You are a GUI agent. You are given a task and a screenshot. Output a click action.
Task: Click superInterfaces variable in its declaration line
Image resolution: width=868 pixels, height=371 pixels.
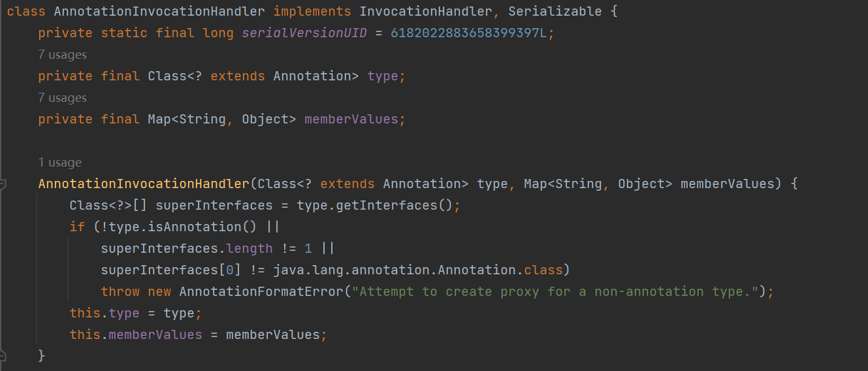(x=214, y=206)
